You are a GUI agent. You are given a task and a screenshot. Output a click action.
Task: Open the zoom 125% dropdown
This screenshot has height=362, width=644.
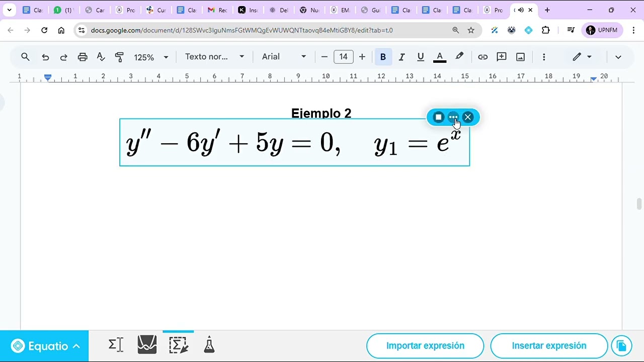(151, 57)
